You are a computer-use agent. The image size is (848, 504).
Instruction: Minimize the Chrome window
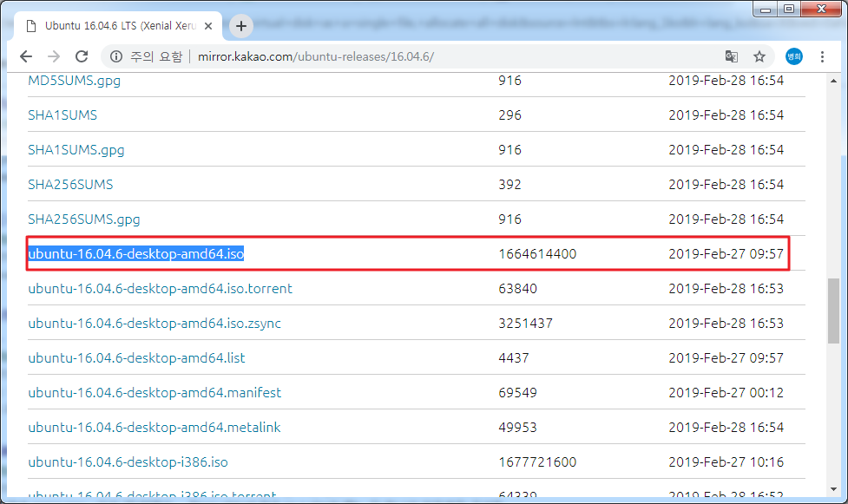tap(766, 10)
